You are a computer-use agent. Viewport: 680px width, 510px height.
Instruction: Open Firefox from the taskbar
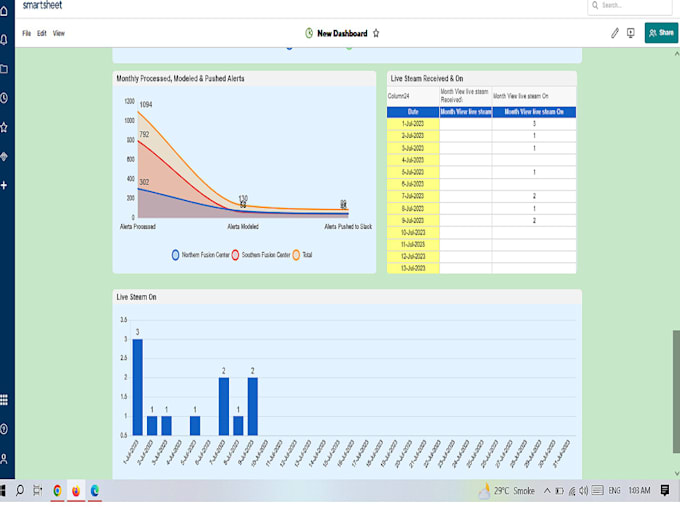(76, 490)
